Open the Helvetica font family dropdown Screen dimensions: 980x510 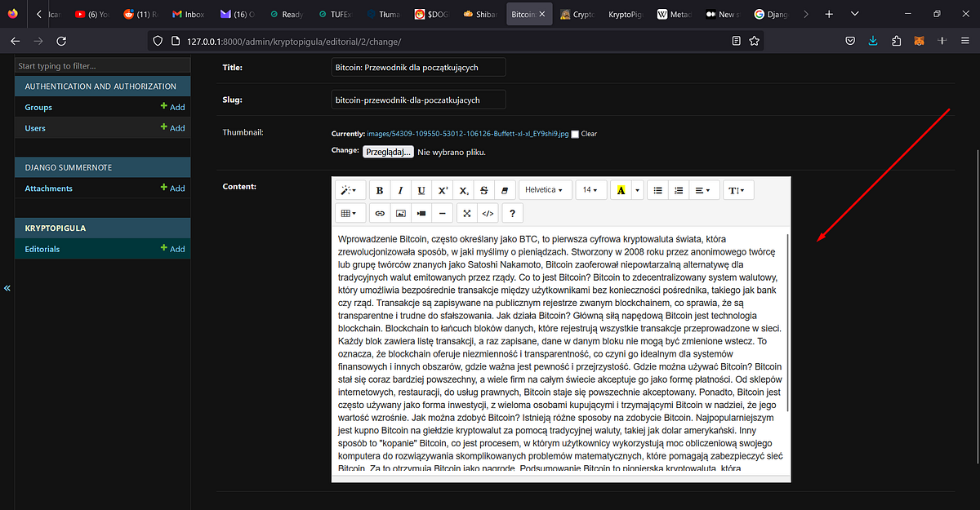click(545, 190)
